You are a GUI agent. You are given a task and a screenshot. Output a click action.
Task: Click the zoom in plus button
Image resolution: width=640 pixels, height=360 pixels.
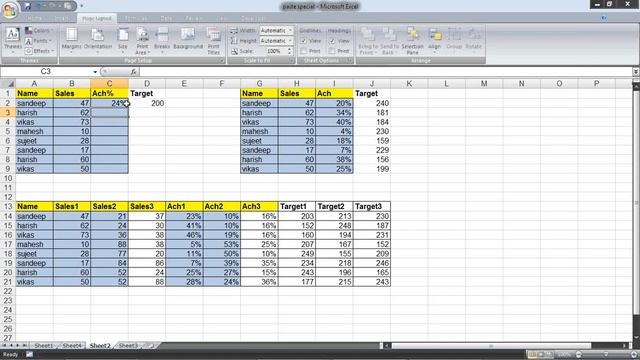click(634, 355)
